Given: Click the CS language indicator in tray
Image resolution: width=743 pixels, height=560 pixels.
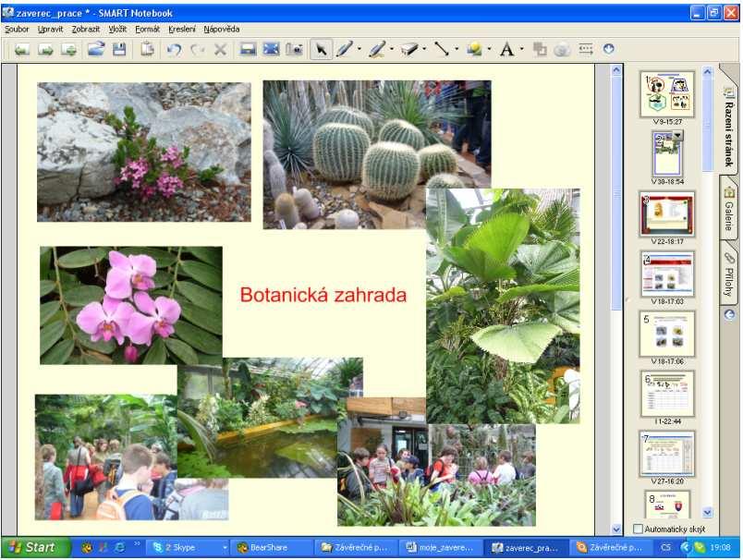Looking at the screenshot, I should pyautogui.click(x=665, y=548).
